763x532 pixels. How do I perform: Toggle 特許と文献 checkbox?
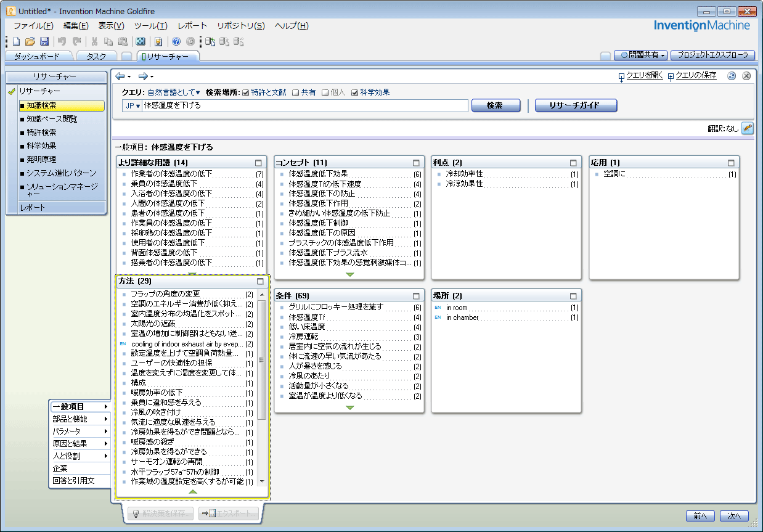245,93
